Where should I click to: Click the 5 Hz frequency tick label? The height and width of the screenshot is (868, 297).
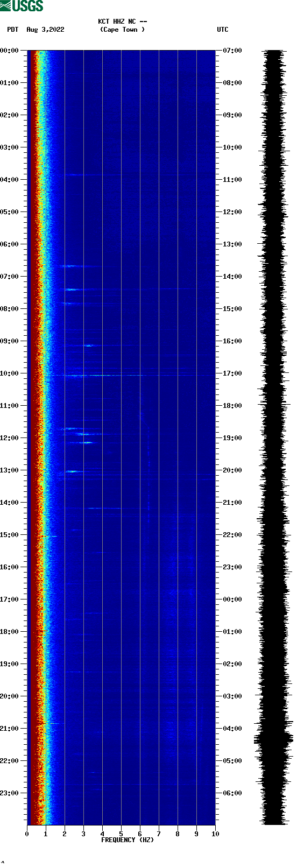[121, 834]
